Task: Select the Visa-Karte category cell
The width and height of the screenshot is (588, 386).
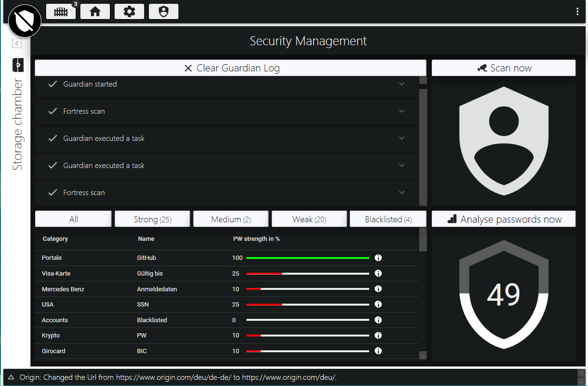Action: click(x=56, y=273)
